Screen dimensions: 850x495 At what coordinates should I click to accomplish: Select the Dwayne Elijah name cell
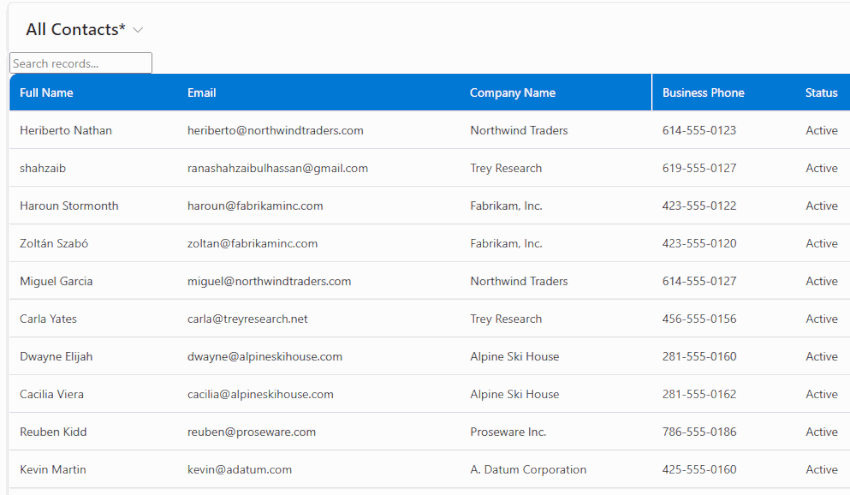coord(56,357)
